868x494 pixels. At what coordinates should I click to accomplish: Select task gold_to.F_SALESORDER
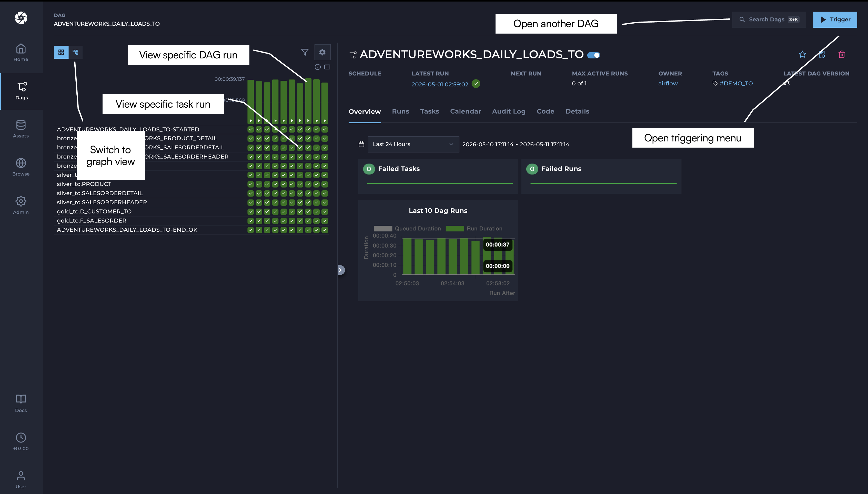92,221
